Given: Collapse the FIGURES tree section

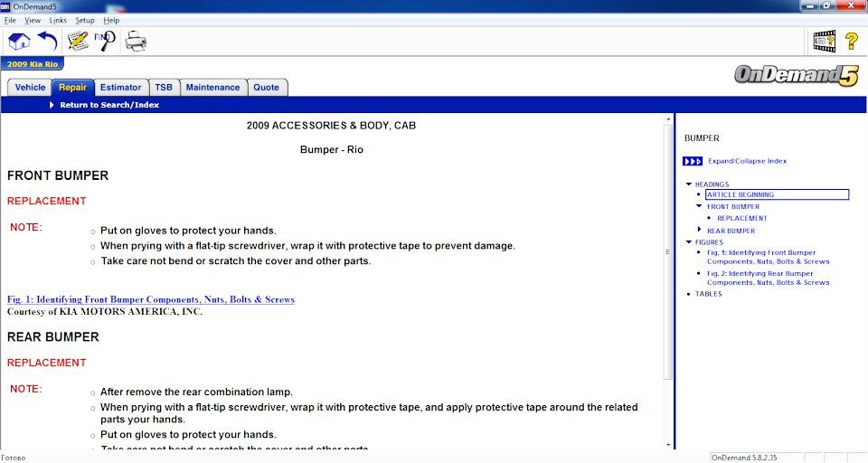Looking at the screenshot, I should (689, 242).
